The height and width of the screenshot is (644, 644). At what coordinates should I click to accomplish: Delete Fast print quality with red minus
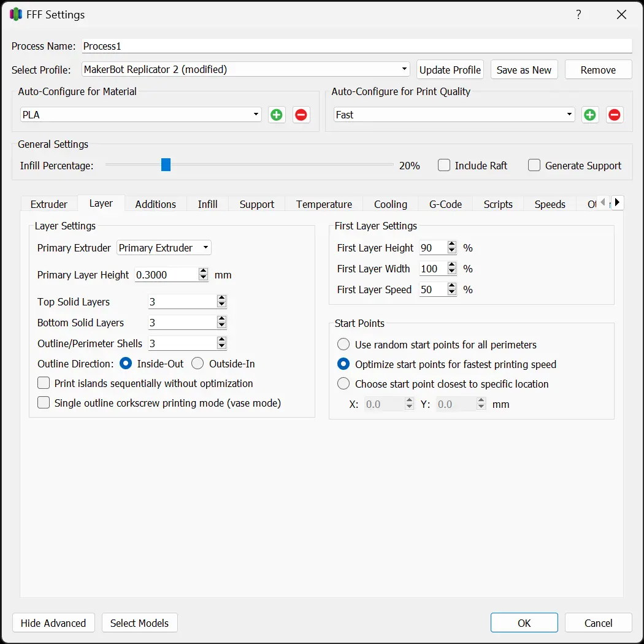point(615,115)
